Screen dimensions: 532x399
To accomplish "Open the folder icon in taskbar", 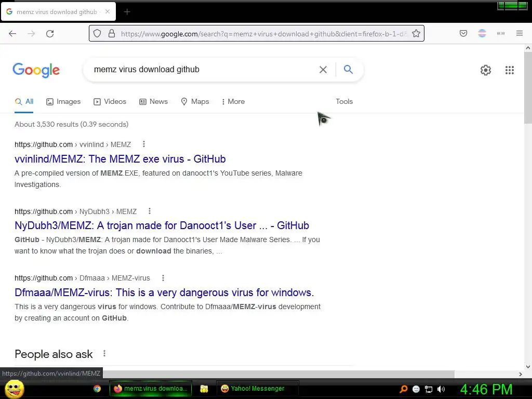I will click(204, 389).
